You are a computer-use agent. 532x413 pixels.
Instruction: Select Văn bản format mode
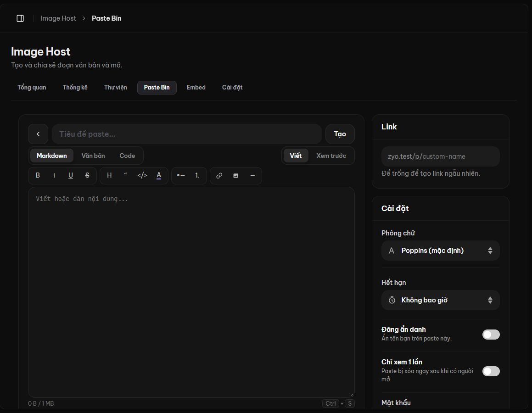pyautogui.click(x=93, y=156)
